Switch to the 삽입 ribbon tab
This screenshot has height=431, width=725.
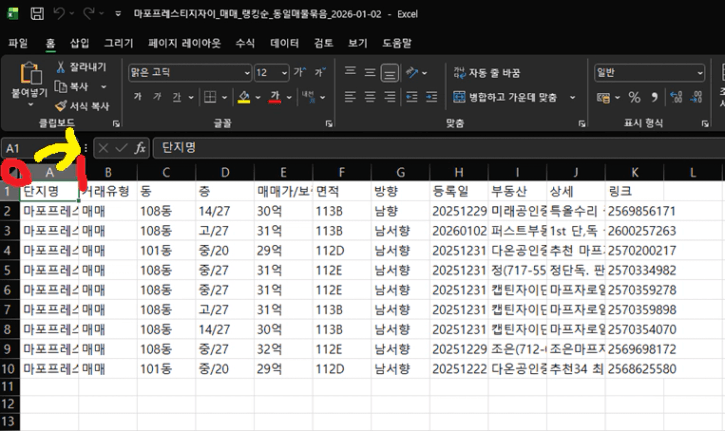click(79, 43)
